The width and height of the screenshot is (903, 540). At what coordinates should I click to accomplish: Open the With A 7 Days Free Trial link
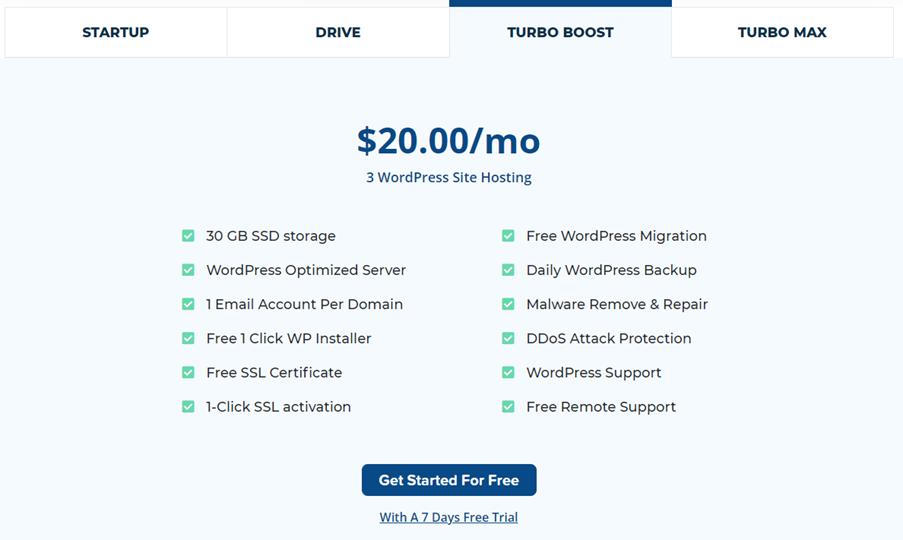pyautogui.click(x=449, y=517)
